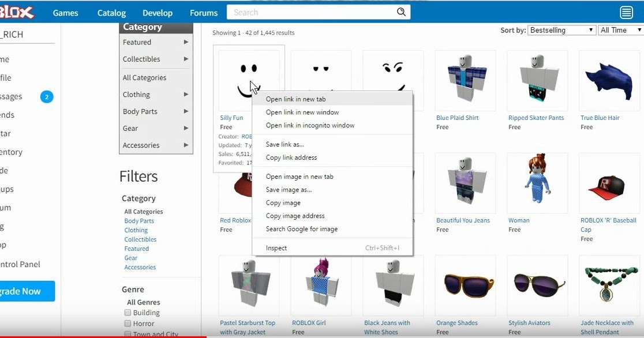Image resolution: width=644 pixels, height=338 pixels.
Task: Choose Open image in new tab
Action: click(x=333, y=176)
